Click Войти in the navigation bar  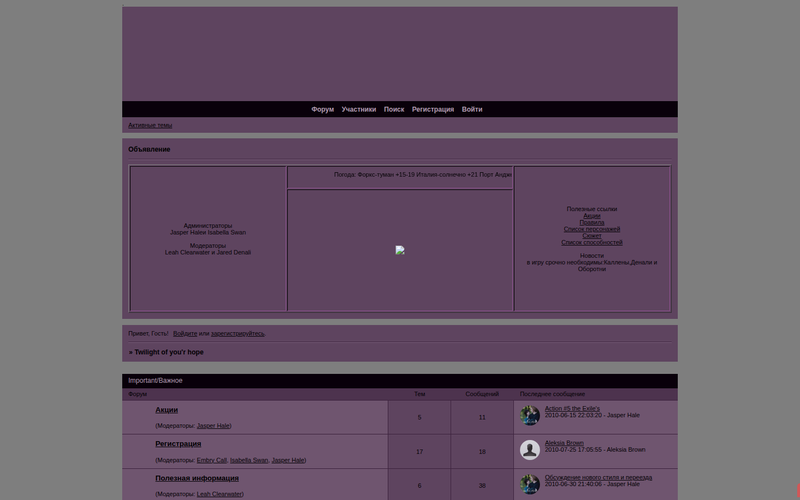472,109
